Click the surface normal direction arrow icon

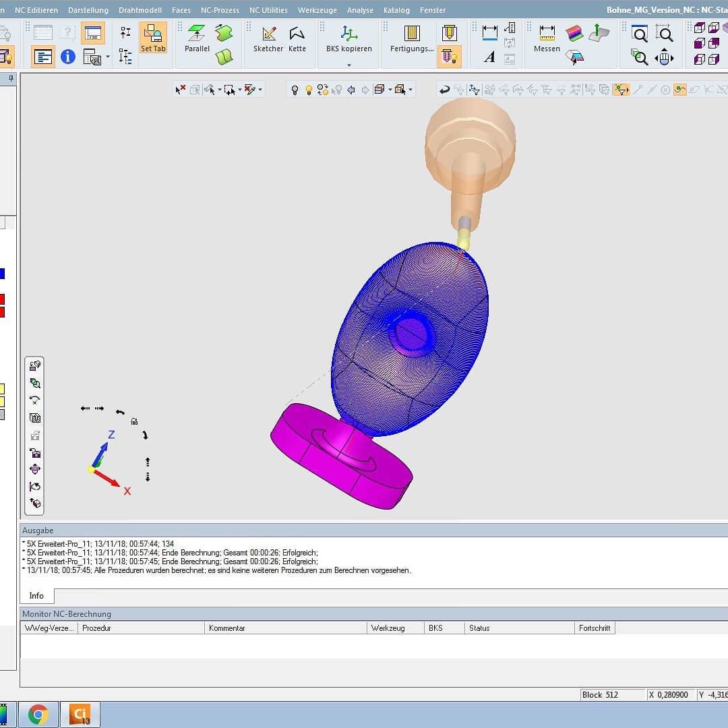coord(599,32)
